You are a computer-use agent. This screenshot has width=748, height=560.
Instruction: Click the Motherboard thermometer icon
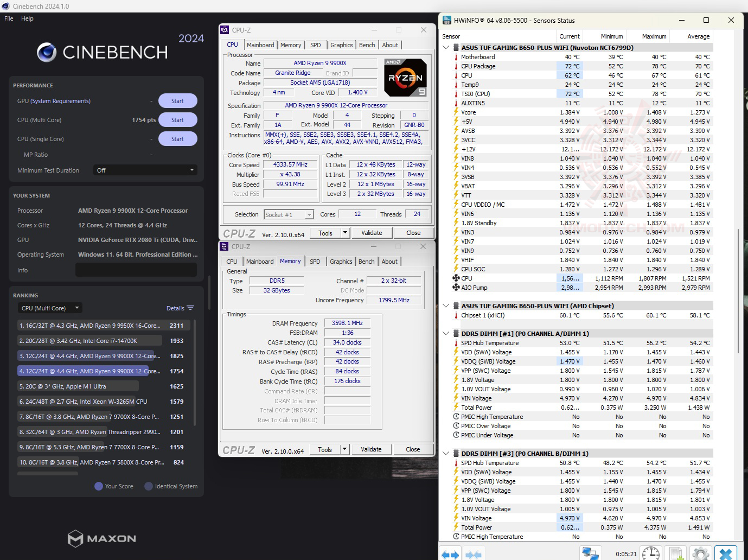456,57
